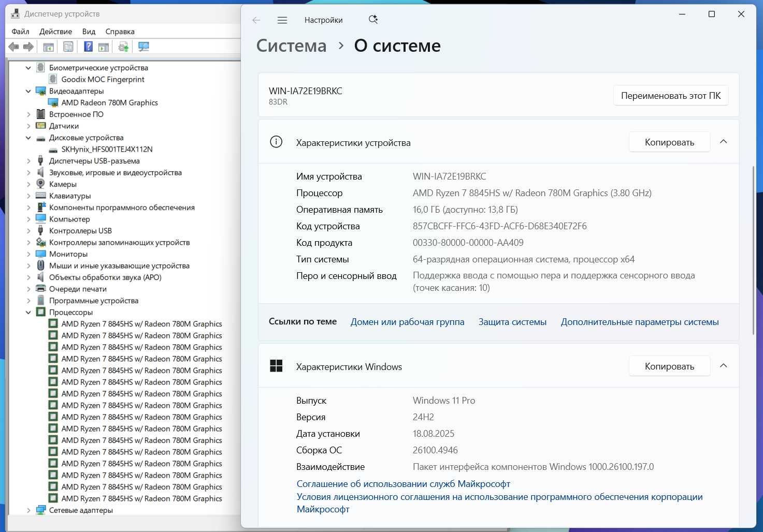Collapse the Видеоадаптеры tree node

tap(28, 91)
